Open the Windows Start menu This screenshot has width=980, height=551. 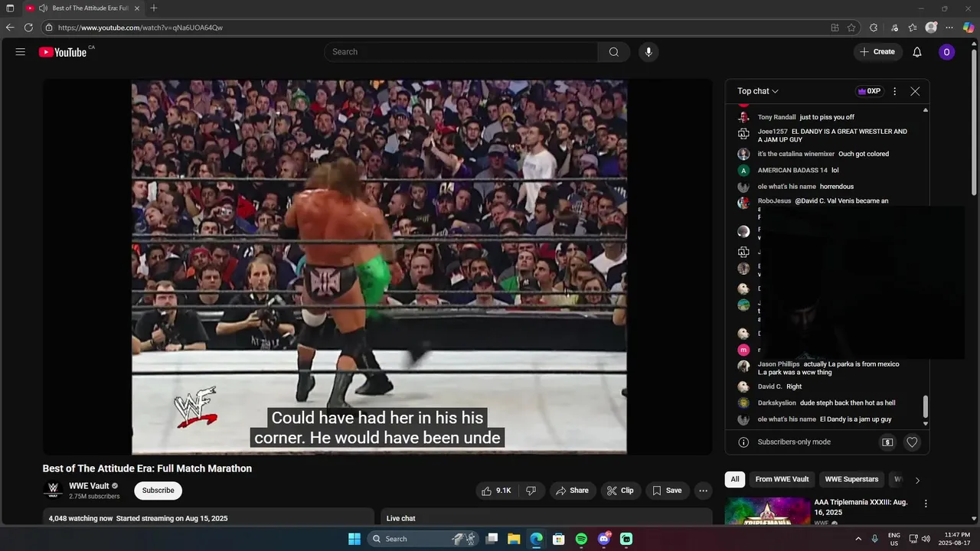tap(354, 539)
